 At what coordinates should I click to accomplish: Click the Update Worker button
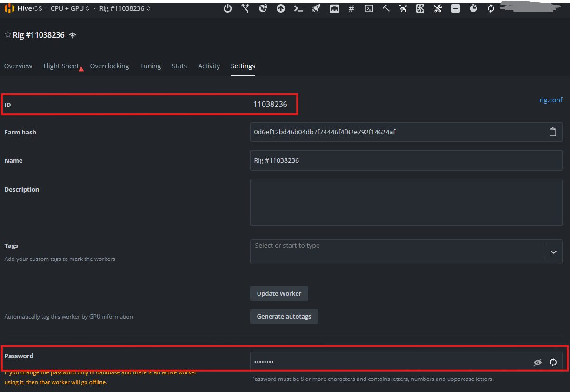click(x=279, y=293)
